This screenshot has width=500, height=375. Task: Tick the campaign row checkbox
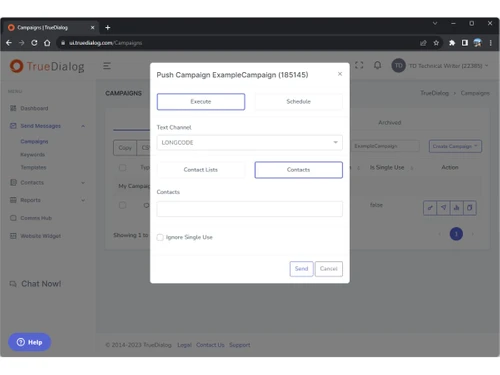(x=123, y=205)
